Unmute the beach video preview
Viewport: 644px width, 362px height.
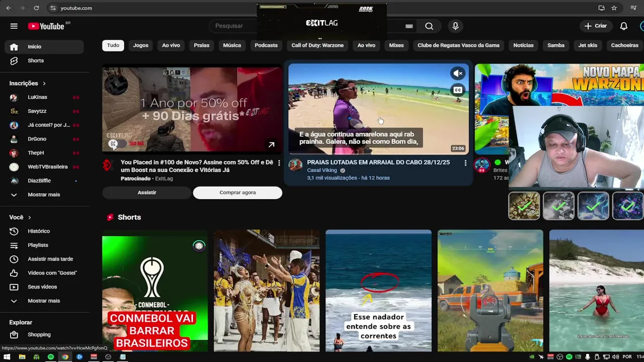coord(458,73)
